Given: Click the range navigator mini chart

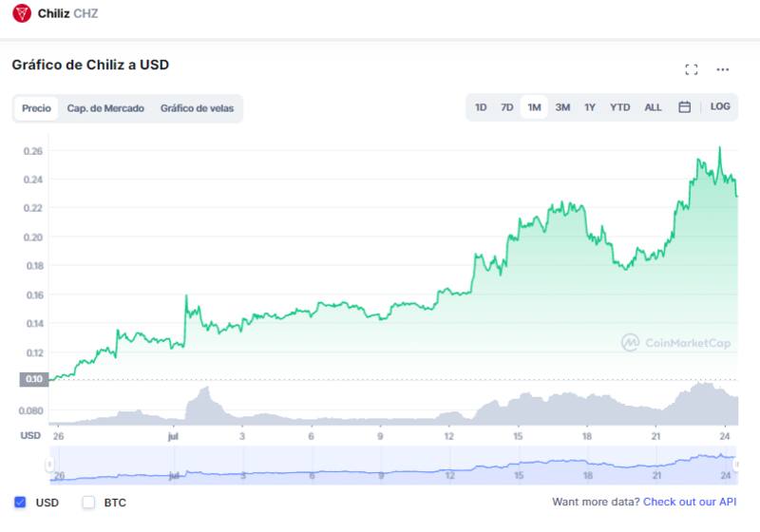Looking at the screenshot, I should coord(393,465).
